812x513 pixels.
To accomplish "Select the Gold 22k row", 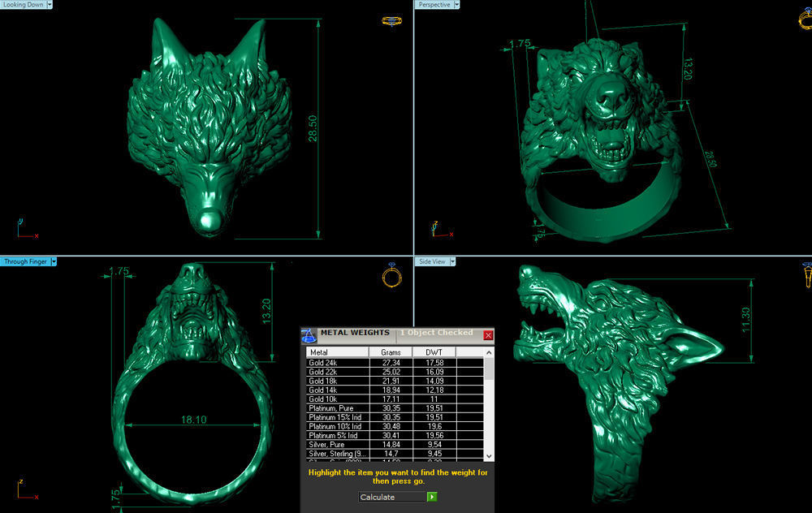I will coord(395,372).
